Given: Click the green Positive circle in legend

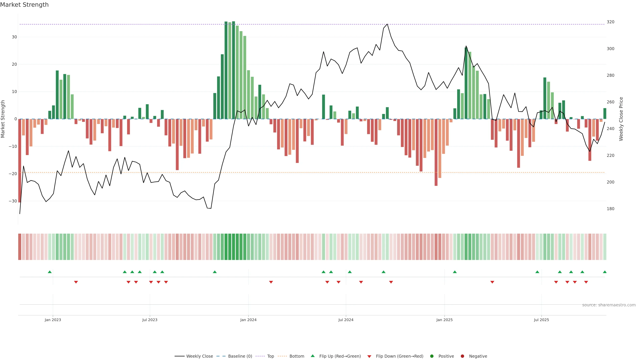Looking at the screenshot, I should (x=432, y=356).
